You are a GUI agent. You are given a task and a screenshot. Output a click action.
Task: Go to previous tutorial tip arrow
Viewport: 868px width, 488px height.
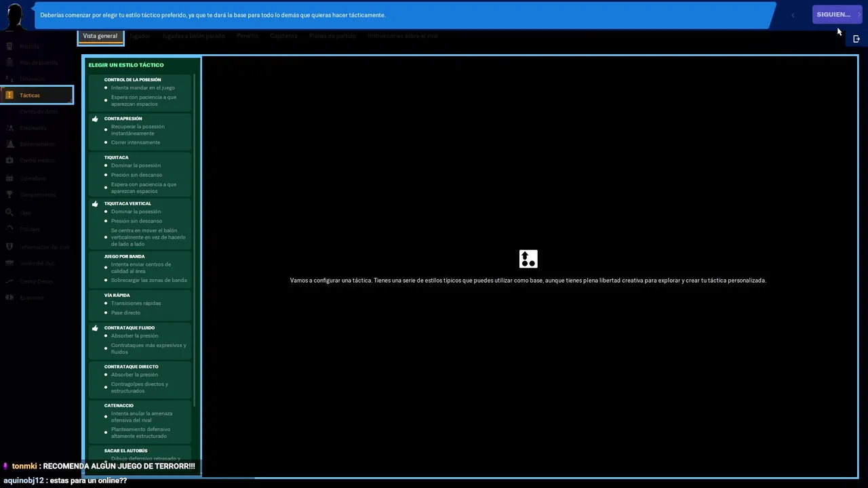(x=793, y=15)
